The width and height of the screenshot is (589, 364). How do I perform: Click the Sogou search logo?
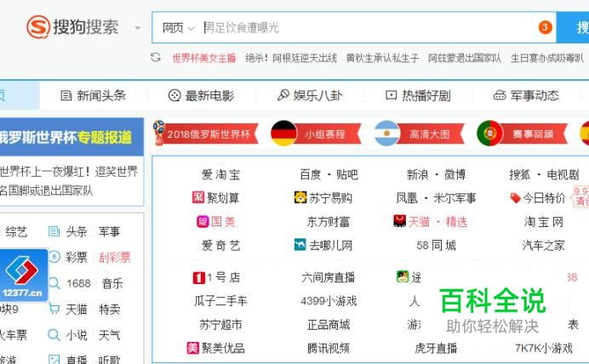[72, 27]
